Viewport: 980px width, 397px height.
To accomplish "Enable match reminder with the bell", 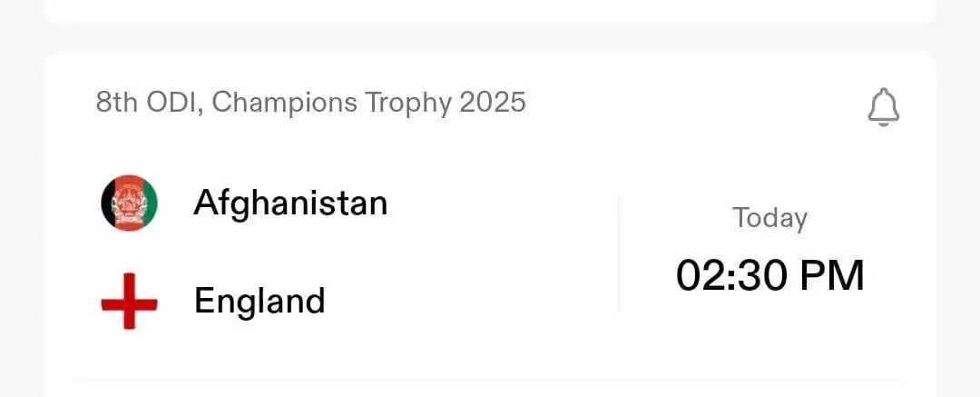I will coord(883,108).
